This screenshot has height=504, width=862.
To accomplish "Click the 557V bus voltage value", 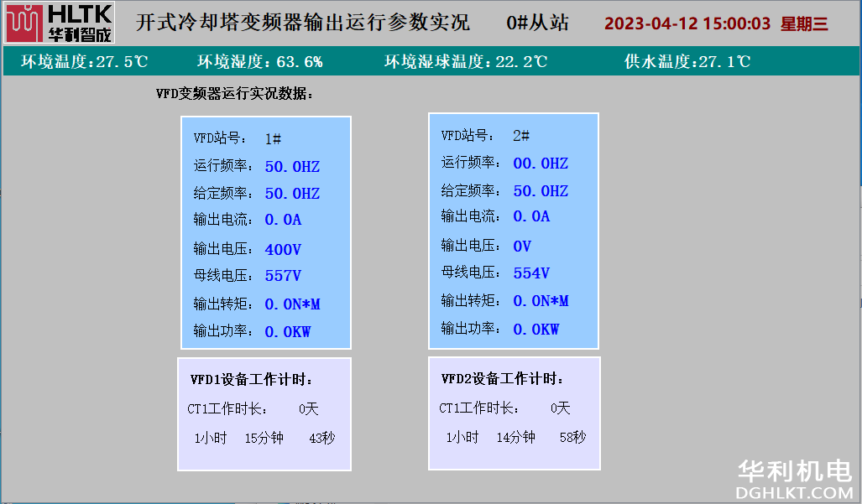I will tap(283, 276).
